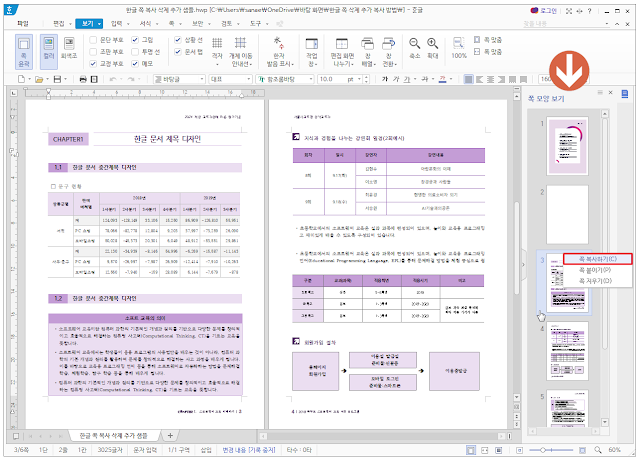Click the 삽입 insert mode status
Screen dimensions: 640x460
pos(206,450)
